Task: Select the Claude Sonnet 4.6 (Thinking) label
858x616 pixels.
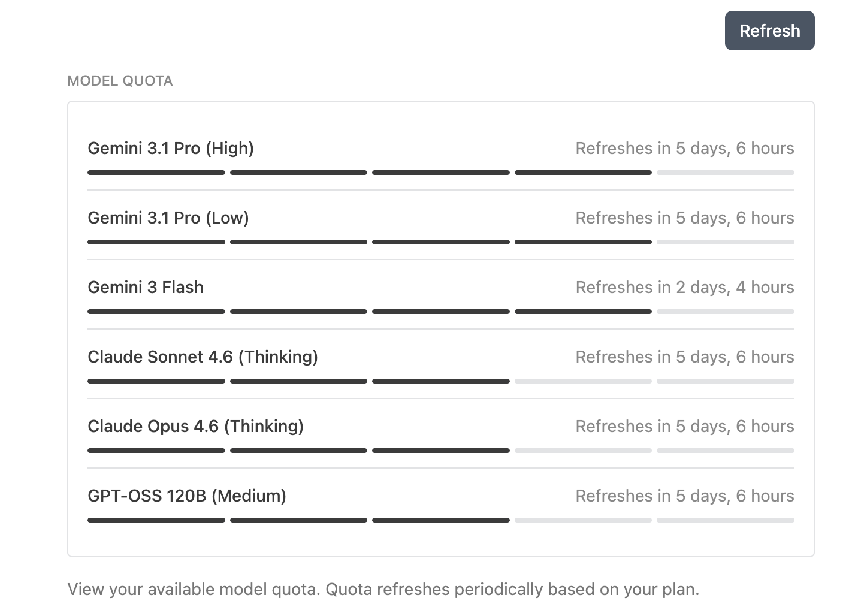Action: coord(203,357)
